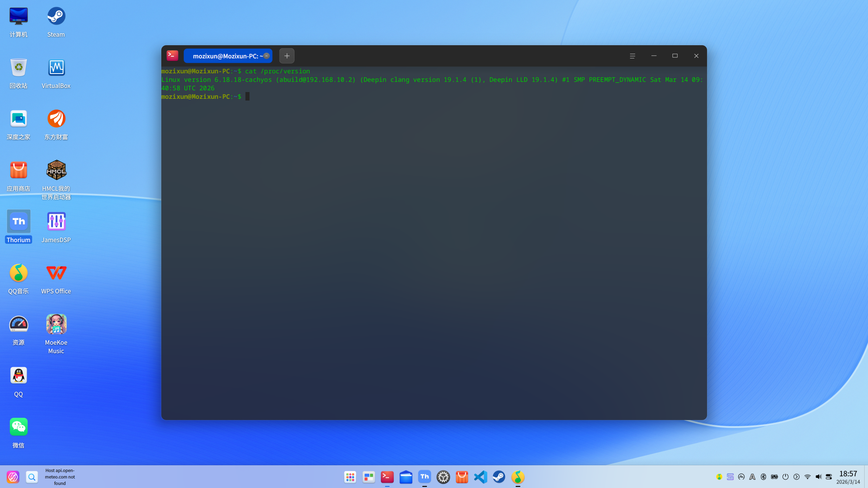The image size is (868, 488).
Task: Click the Wi-Fi network tray icon
Action: coord(807,477)
